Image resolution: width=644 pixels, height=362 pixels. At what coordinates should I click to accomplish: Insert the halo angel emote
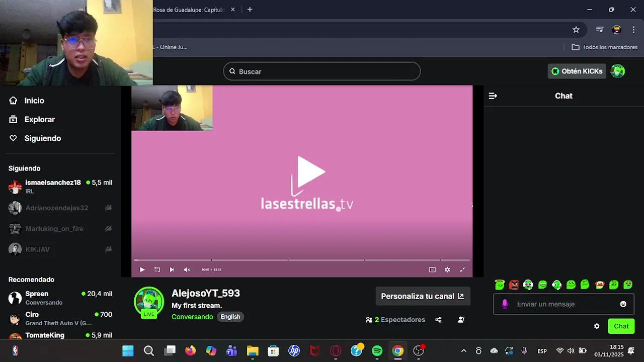pos(500,285)
